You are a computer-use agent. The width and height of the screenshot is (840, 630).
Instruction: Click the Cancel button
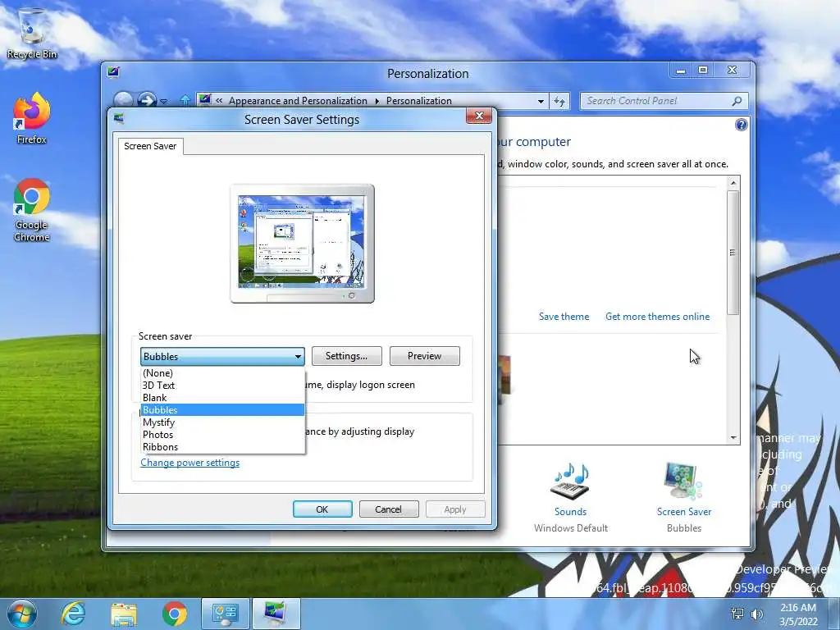point(388,509)
